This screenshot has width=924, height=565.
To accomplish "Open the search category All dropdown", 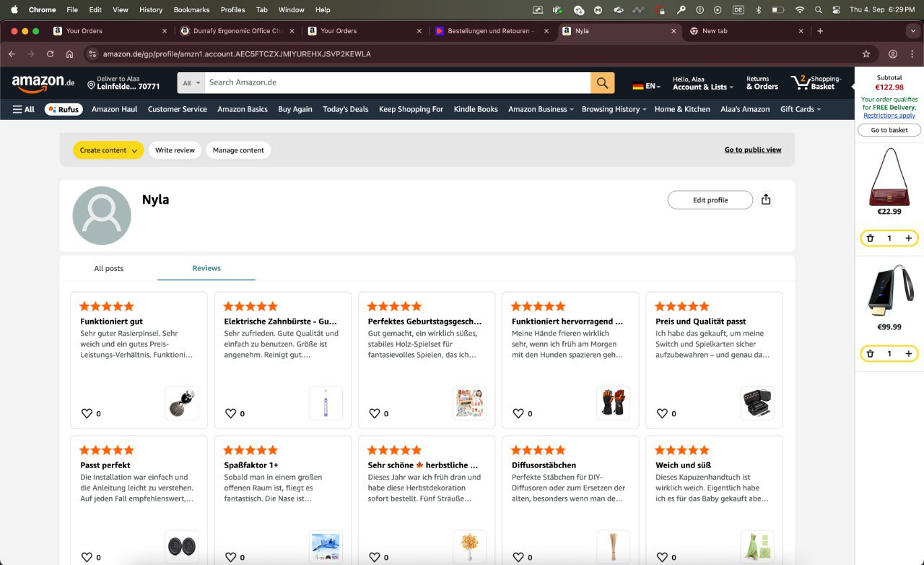I will 191,83.
